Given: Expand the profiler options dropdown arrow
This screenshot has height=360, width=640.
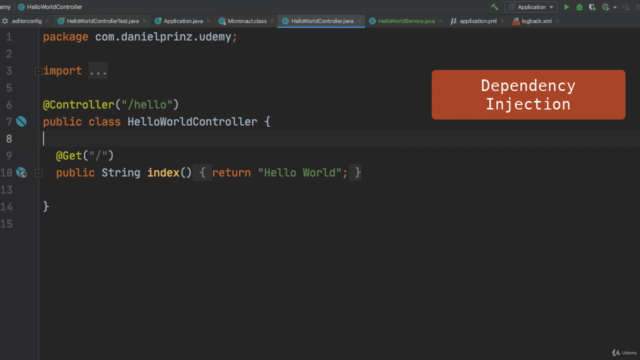Looking at the screenshot, I should click(615, 7).
